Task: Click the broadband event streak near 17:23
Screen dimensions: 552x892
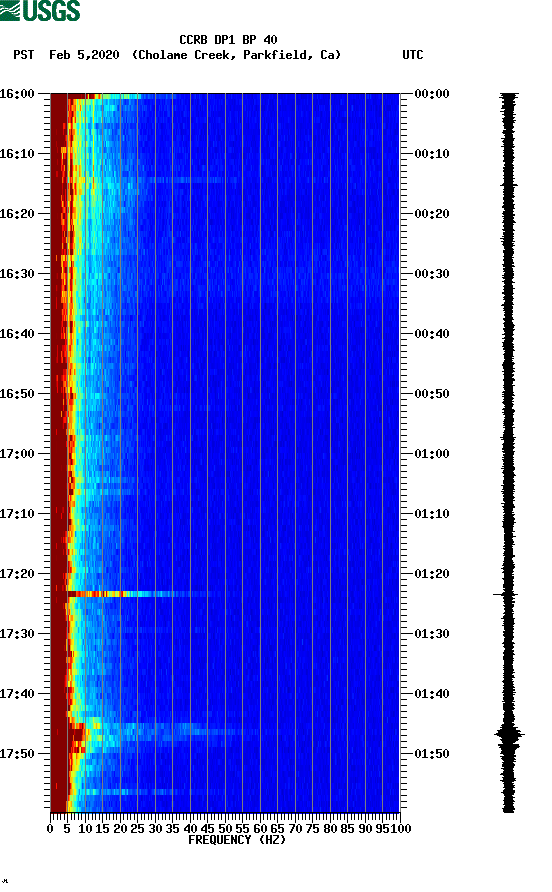Action: 139,594
